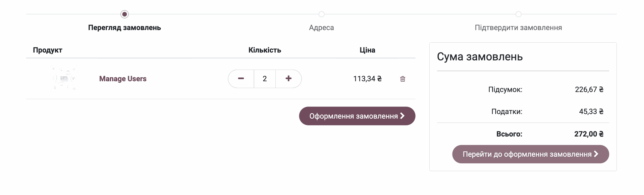Switch to the Адреса step label
Screen dimensions: 644x195
coord(321,28)
